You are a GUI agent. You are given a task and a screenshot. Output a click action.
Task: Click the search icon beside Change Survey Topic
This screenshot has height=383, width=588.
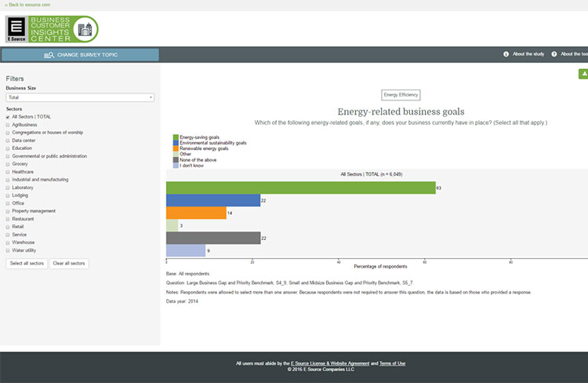point(49,55)
